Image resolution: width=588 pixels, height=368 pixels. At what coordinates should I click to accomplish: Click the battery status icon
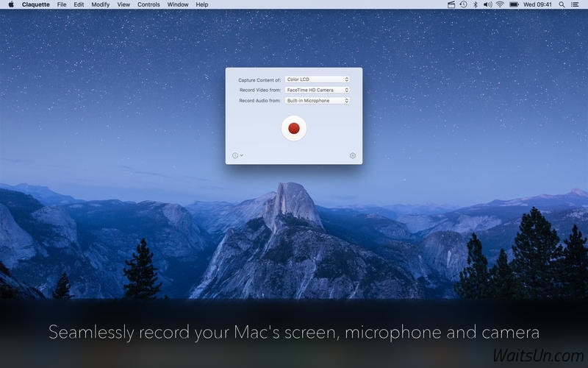(x=514, y=4)
